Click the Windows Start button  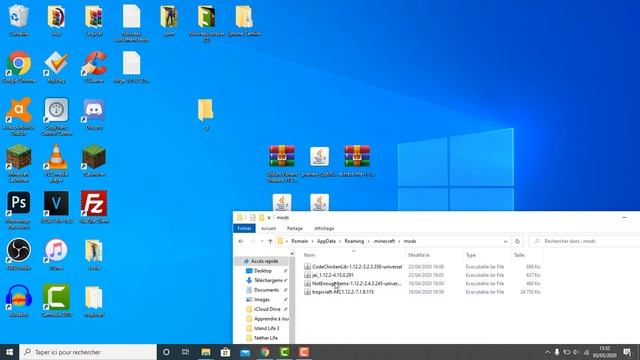pyautogui.click(x=9, y=352)
